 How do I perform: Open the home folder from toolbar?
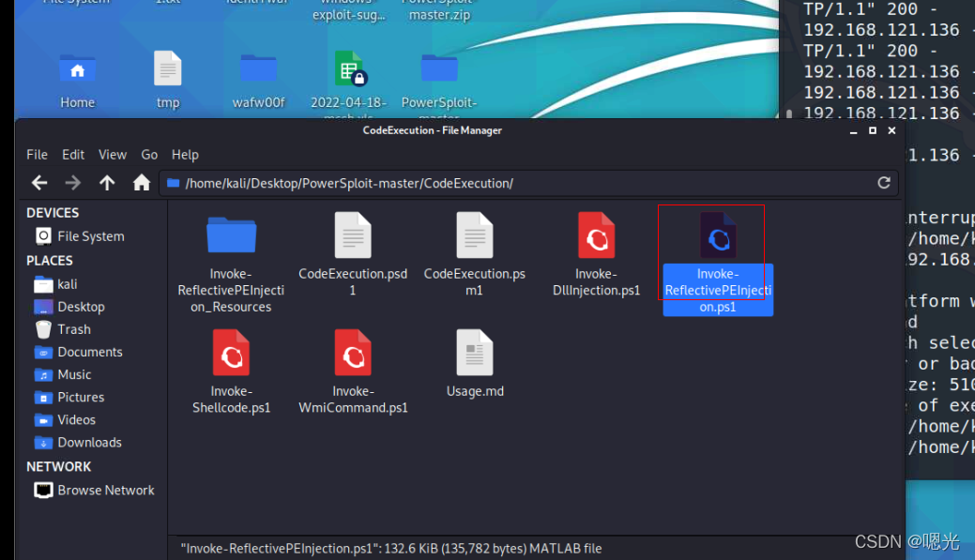point(142,183)
